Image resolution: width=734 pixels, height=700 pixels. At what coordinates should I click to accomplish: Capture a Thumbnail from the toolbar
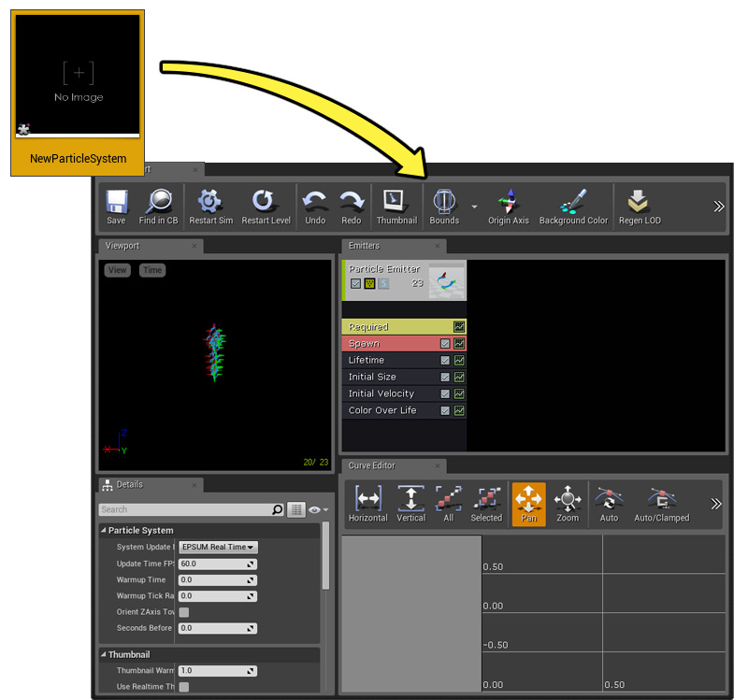[396, 207]
